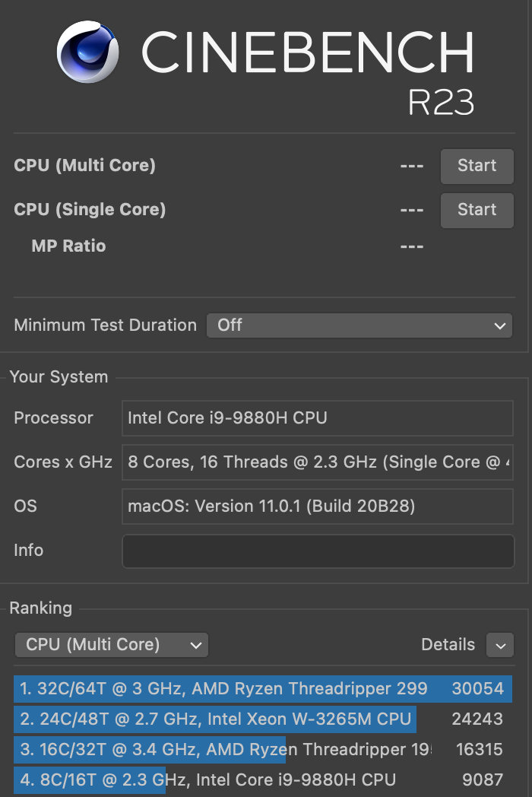This screenshot has width=532, height=797.
Task: Open the Minimum Test Duration dropdown
Action: [359, 325]
